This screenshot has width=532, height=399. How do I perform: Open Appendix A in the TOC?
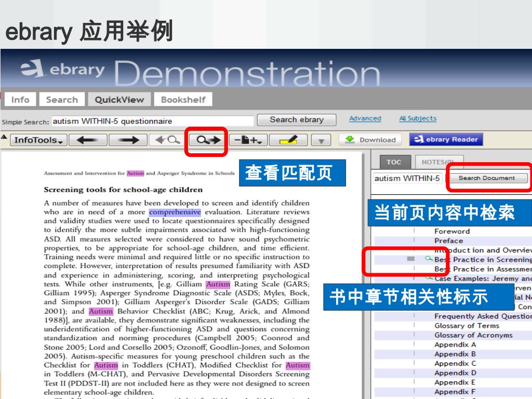[x=455, y=345]
